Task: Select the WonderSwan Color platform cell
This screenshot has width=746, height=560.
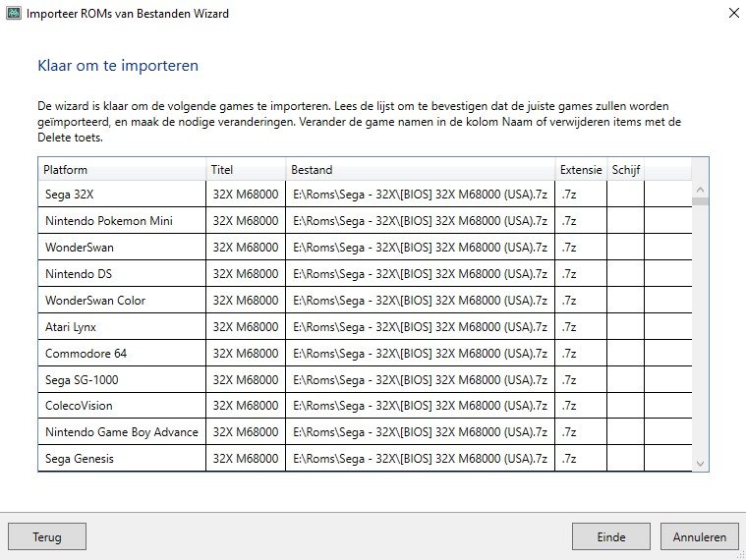Action: pos(122,301)
